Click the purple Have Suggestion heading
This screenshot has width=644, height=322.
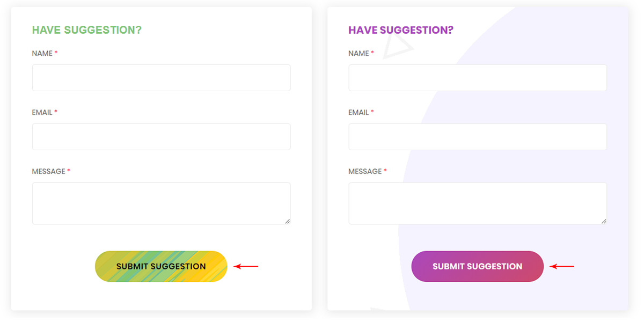(401, 30)
